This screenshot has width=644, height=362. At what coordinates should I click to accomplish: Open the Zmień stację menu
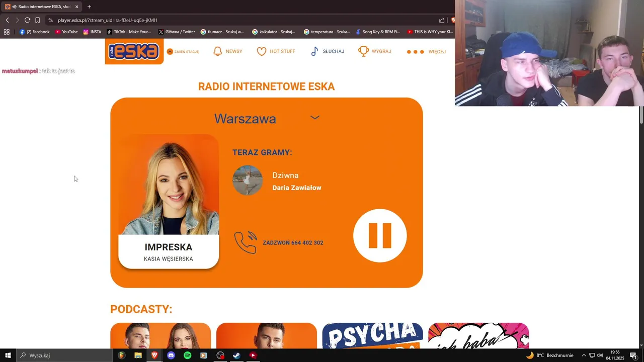coord(183,52)
